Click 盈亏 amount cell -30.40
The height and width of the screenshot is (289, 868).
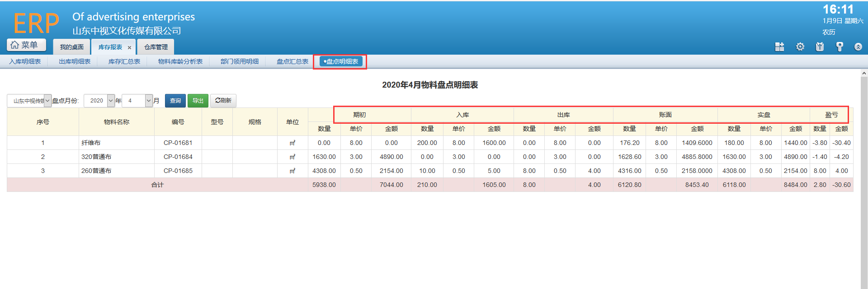pyautogui.click(x=842, y=143)
